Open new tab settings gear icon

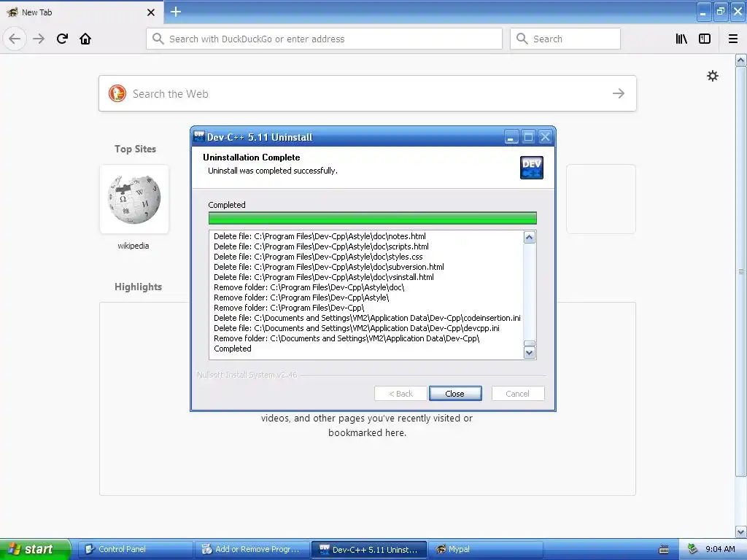[712, 76]
